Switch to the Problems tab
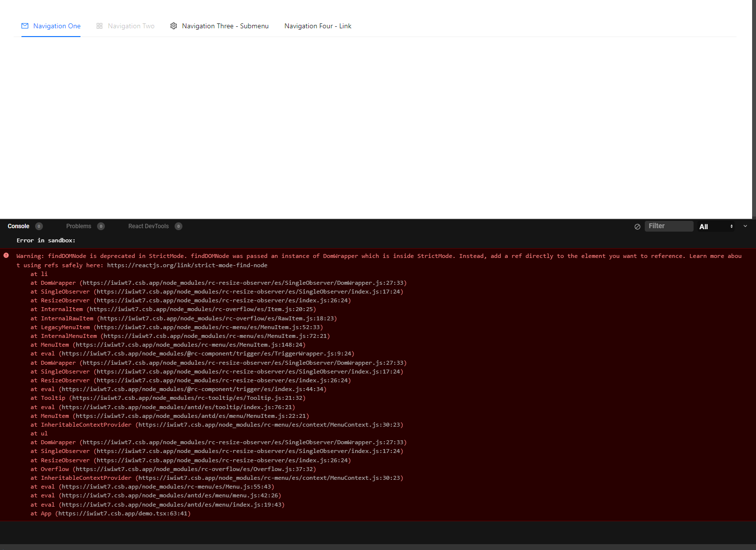This screenshot has width=756, height=550. [79, 226]
